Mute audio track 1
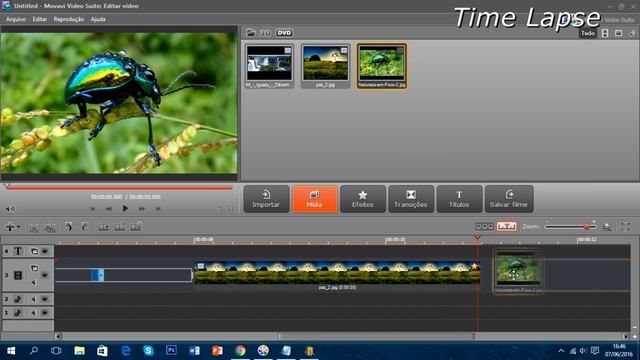 tap(34, 313)
